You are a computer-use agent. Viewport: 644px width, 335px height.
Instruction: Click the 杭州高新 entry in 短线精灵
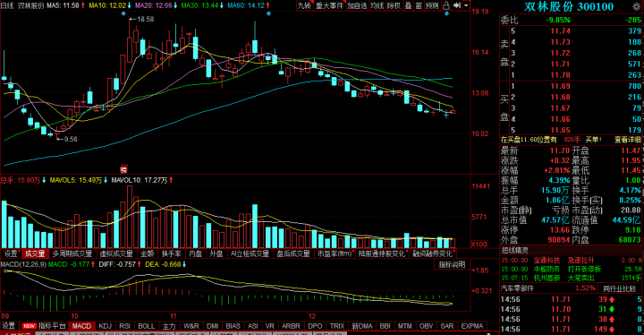(547, 278)
